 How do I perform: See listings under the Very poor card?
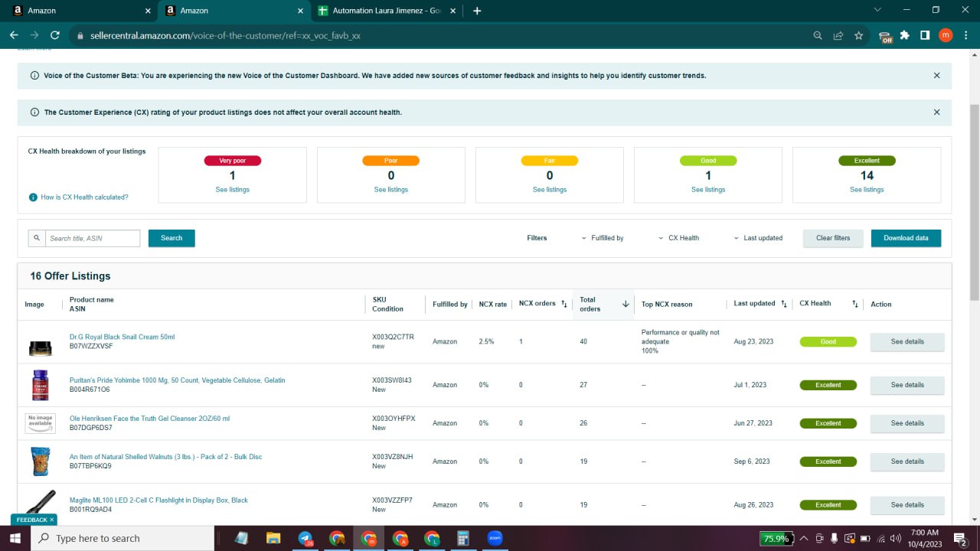232,190
